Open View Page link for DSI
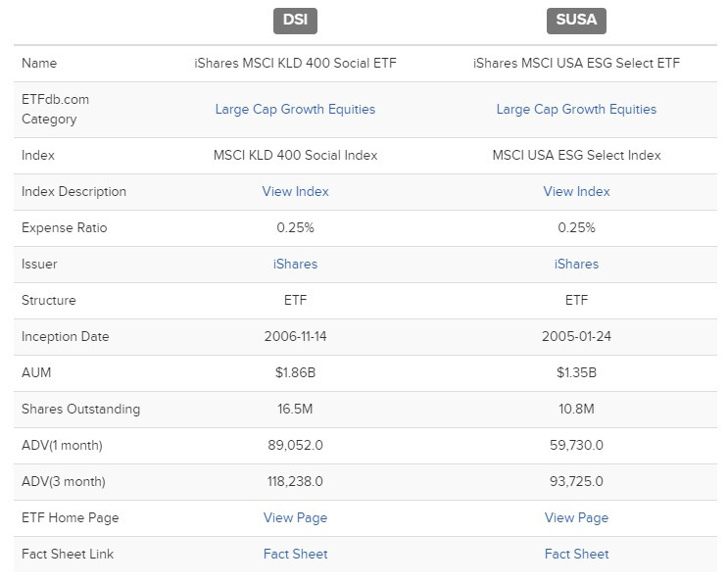 click(x=295, y=517)
